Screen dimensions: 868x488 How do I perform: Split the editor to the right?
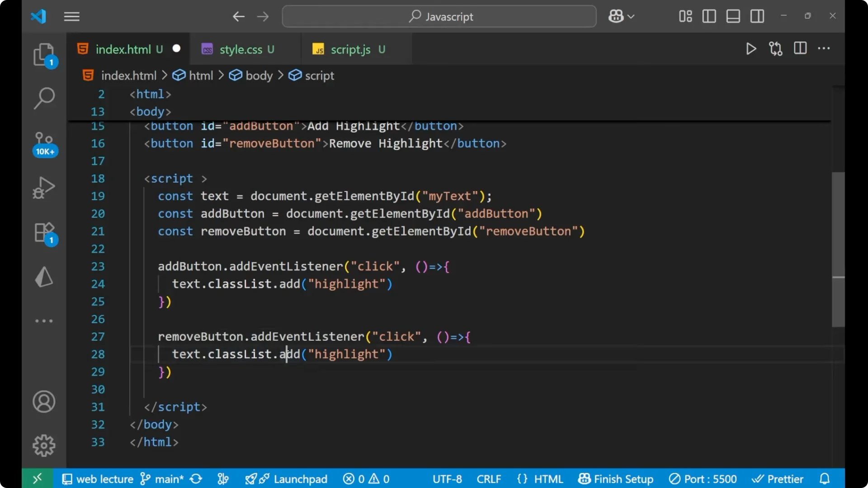[800, 49]
